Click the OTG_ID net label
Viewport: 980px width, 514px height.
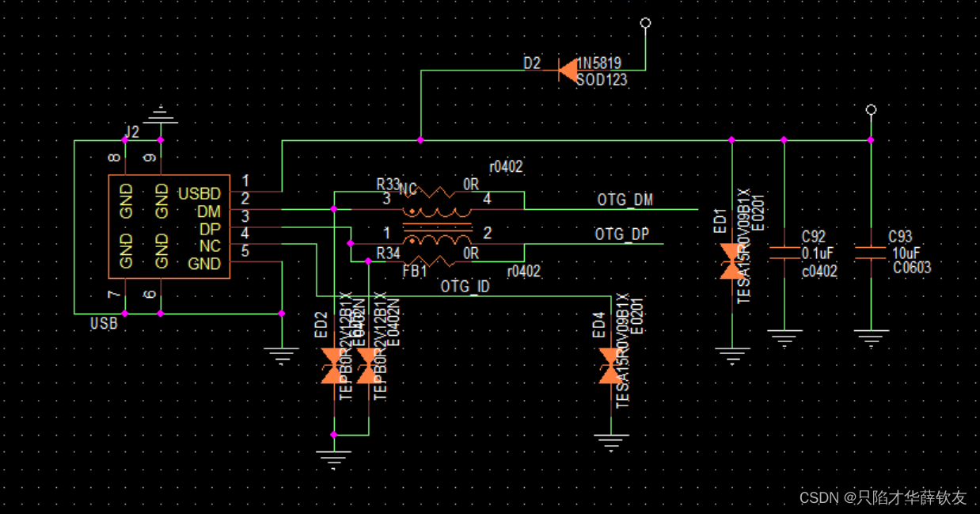pyautogui.click(x=465, y=286)
